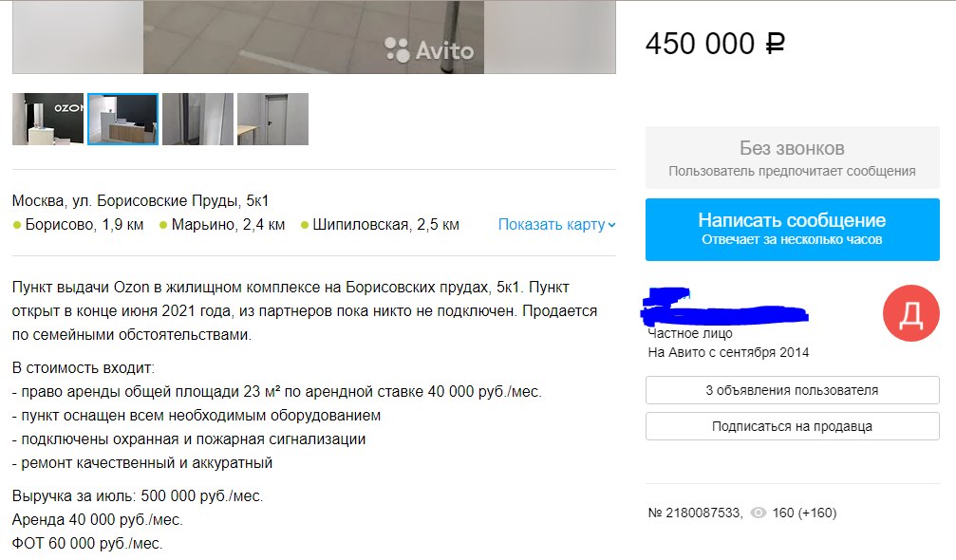
Task: Click the Шипиловская metro station dot
Action: click(x=304, y=226)
